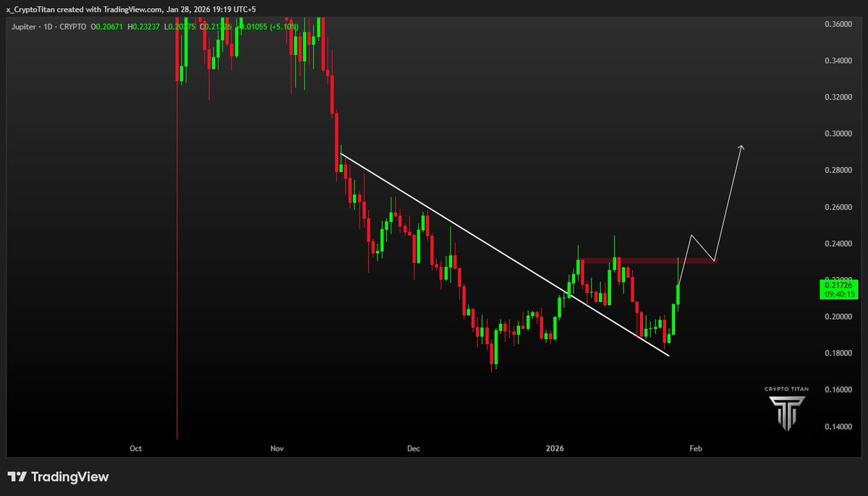Click the countdown timer below price label

839,294
